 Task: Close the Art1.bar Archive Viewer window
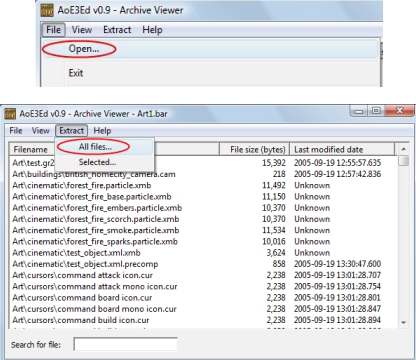pyautogui.click(x=399, y=111)
